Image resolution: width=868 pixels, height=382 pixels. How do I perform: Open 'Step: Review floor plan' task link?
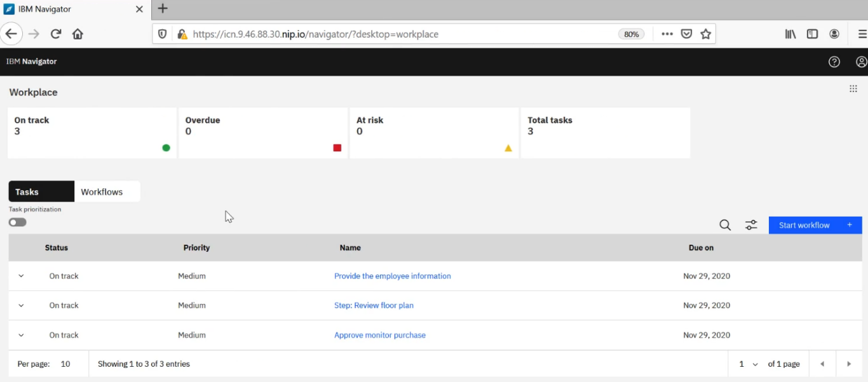tap(374, 306)
